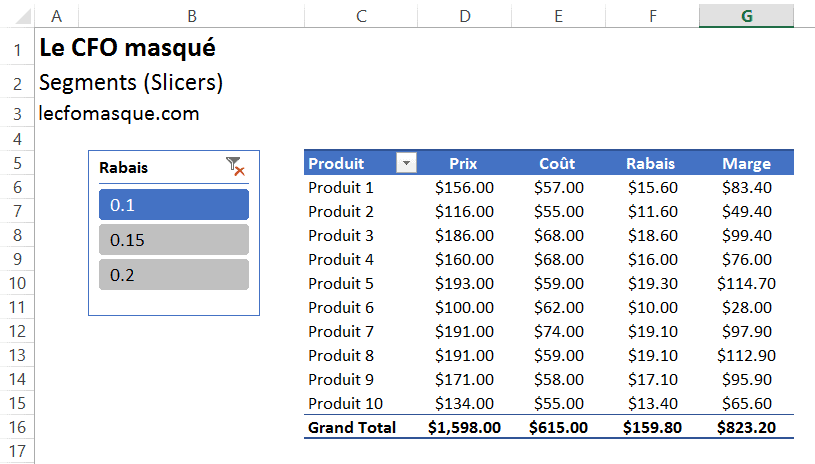Click the Prix column header cell
Screen dimensions: 815x464
pos(464,164)
